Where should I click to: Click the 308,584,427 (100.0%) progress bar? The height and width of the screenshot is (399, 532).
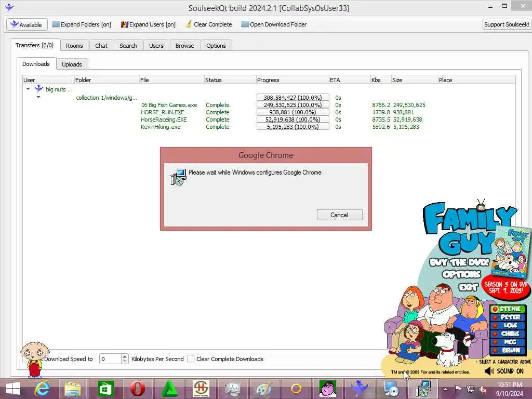pos(293,98)
